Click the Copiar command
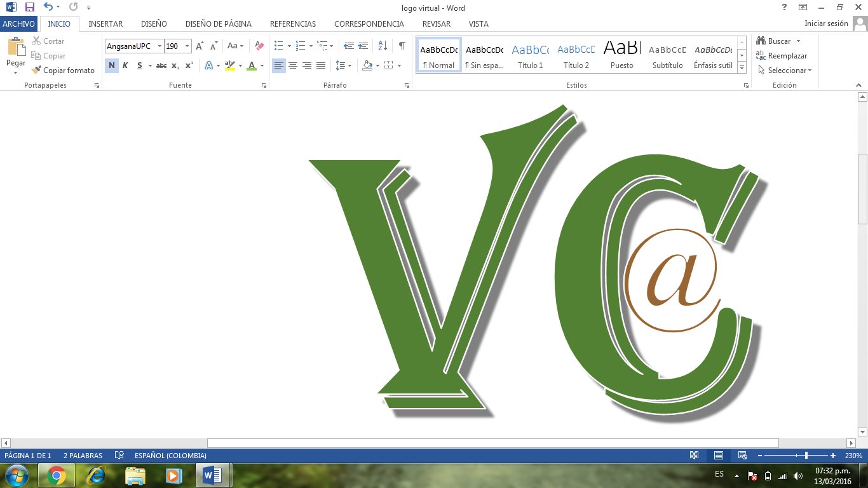This screenshot has height=488, width=868. tap(48, 56)
